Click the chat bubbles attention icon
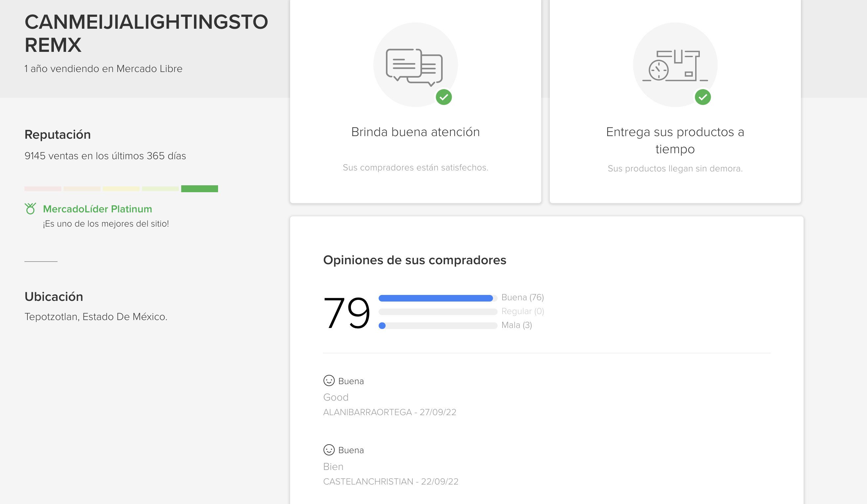867x504 pixels. [414, 67]
